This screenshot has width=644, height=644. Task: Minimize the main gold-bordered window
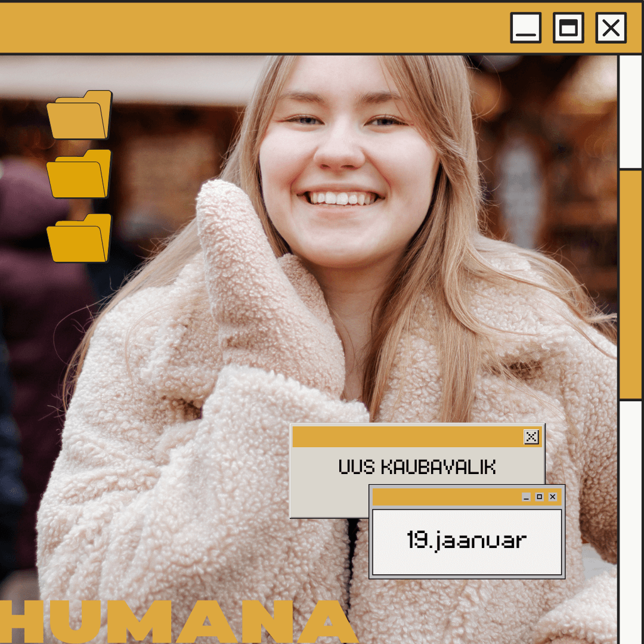pos(525,28)
